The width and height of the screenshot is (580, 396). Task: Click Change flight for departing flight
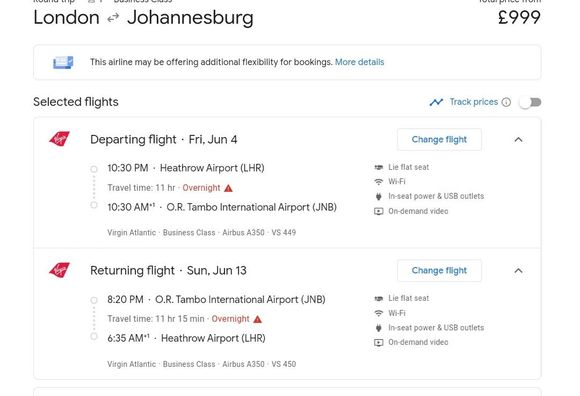tap(439, 139)
